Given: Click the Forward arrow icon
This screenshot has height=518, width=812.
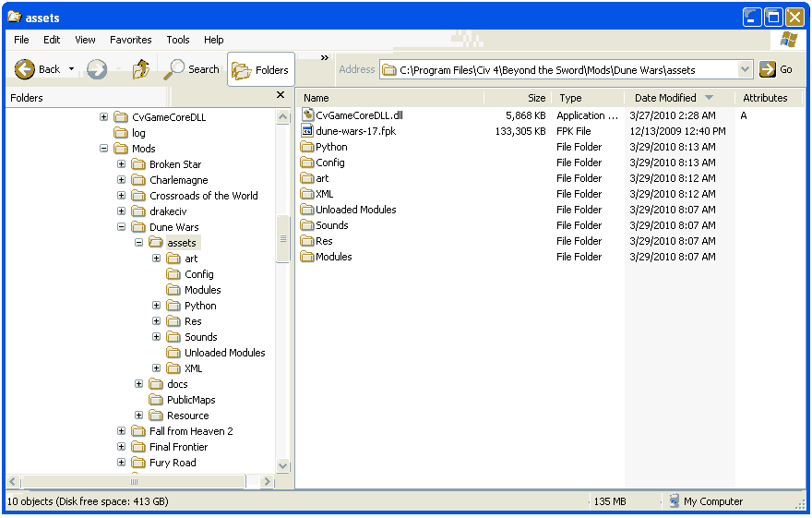Looking at the screenshot, I should [x=97, y=69].
